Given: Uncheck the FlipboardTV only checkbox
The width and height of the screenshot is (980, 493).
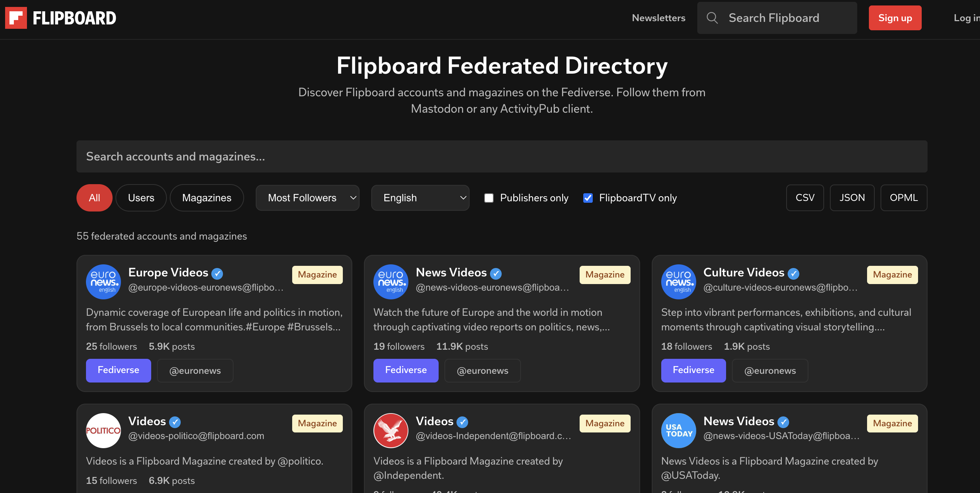Looking at the screenshot, I should click(x=588, y=198).
